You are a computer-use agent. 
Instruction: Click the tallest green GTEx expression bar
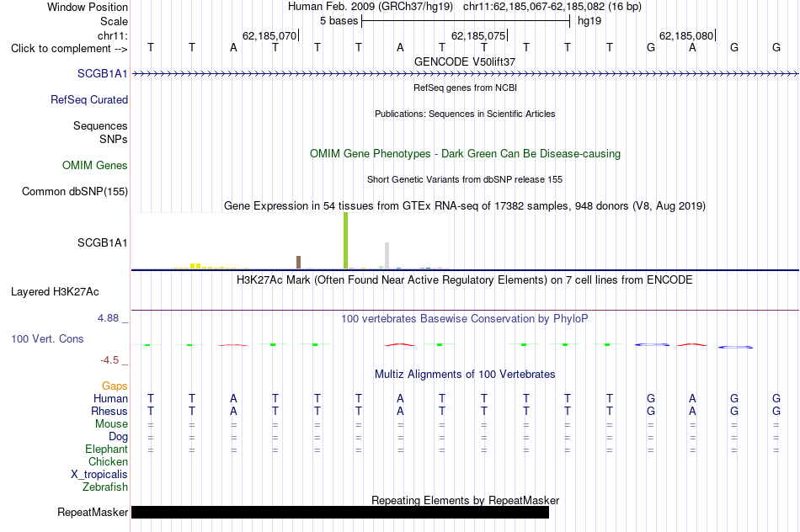[345, 240]
